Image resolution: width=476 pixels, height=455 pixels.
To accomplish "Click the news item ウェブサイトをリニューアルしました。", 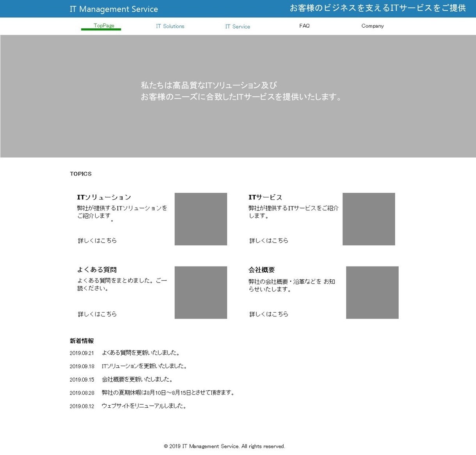I will (x=145, y=406).
